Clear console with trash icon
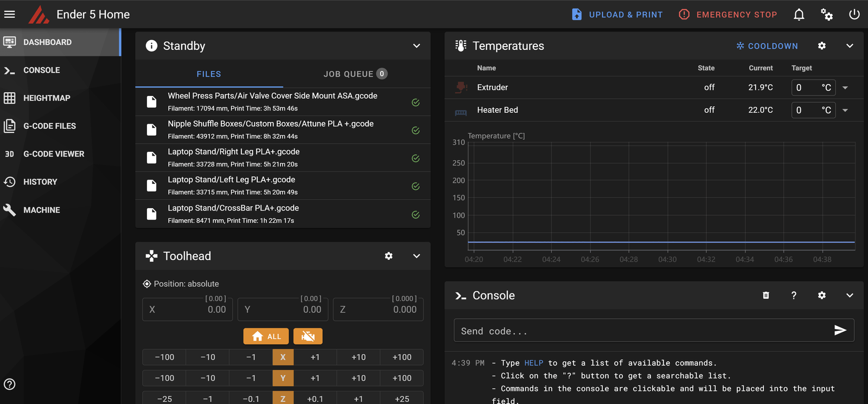This screenshot has width=868, height=404. click(766, 296)
